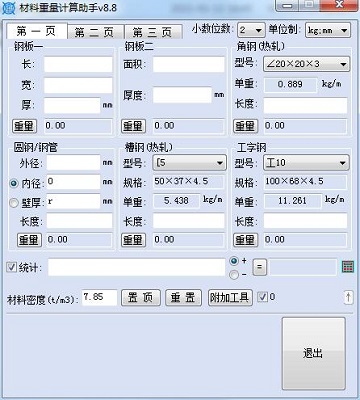Image resolution: width=360 pixels, height=400 pixels.
Task: Click the 钢板一 长 input field
Action: [78, 64]
